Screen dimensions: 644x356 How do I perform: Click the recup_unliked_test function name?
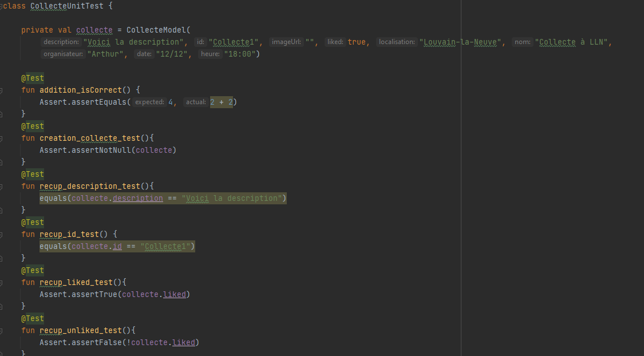(81, 330)
